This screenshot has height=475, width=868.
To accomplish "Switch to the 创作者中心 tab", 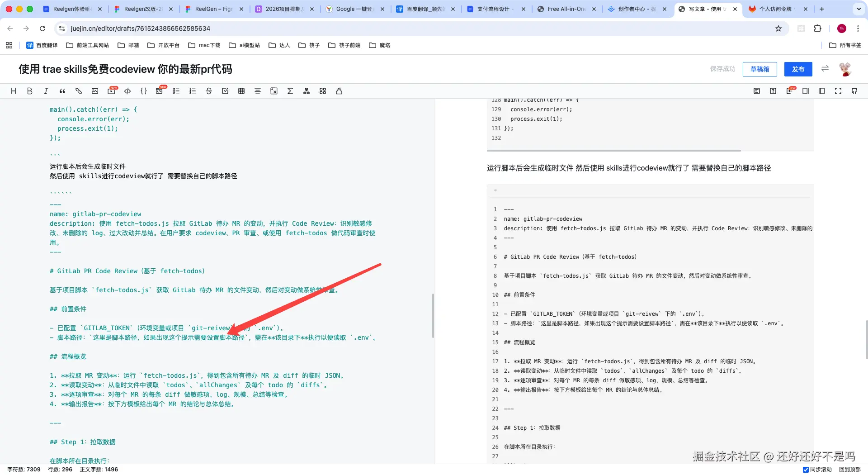I will click(x=637, y=9).
